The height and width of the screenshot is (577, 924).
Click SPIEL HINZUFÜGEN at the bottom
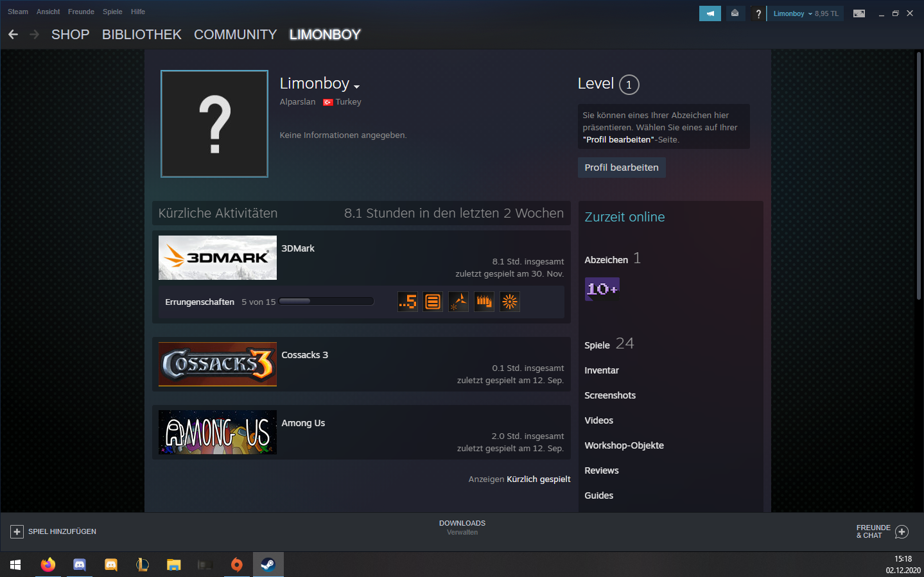(x=62, y=531)
